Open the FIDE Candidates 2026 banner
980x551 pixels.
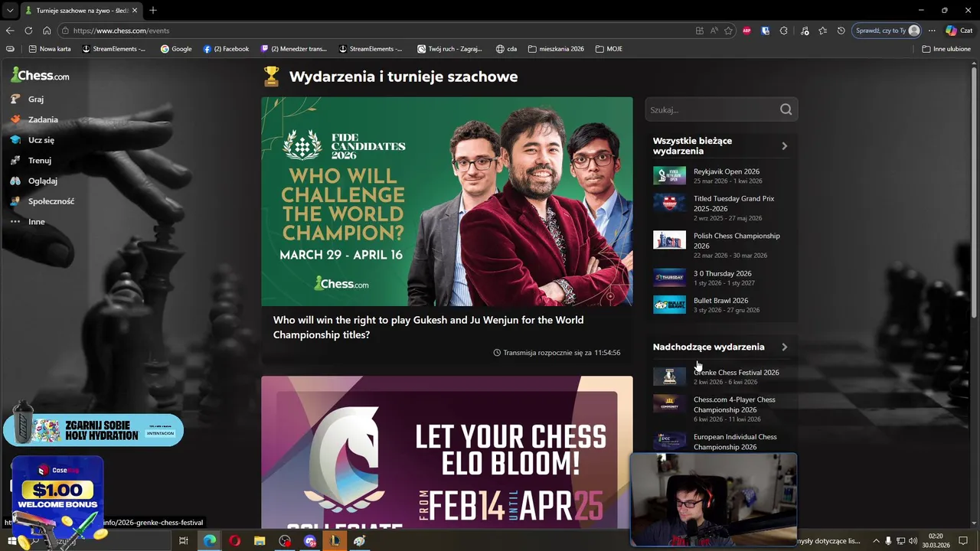pyautogui.click(x=447, y=201)
